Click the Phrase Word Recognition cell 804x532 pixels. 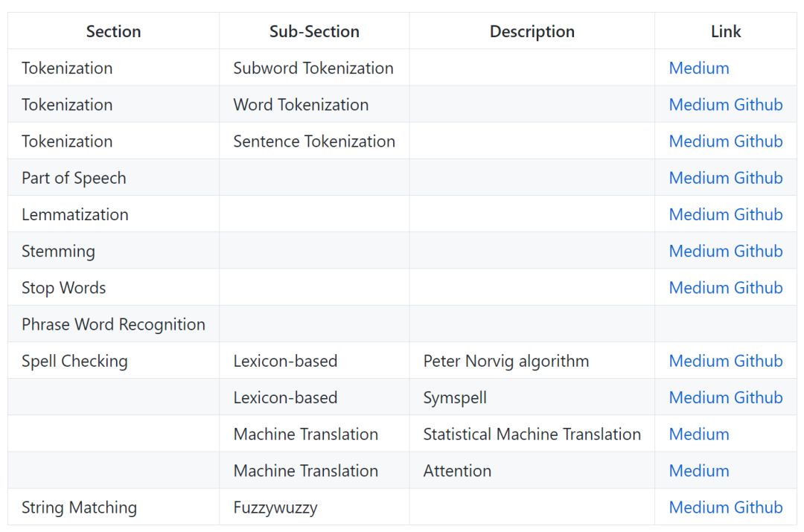tap(113, 324)
